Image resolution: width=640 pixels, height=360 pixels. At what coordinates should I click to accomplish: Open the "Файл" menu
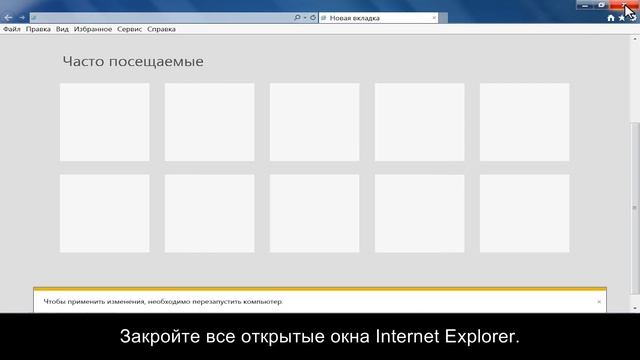12,29
